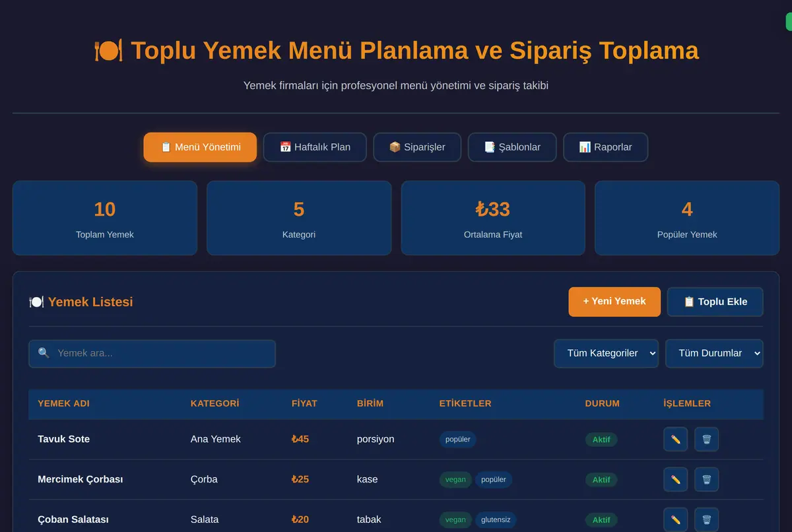Click the Kategori stat card
This screenshot has height=532, width=792.
[299, 218]
